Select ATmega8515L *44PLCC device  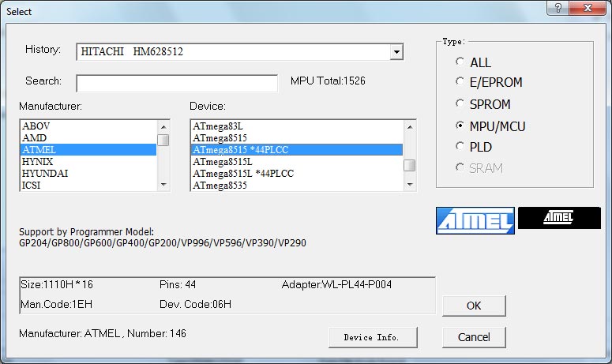(297, 173)
